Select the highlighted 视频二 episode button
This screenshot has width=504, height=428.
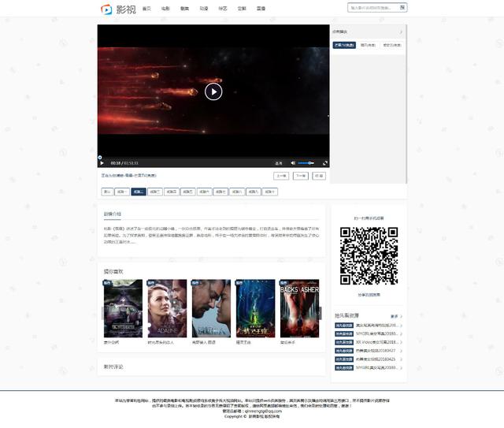point(139,192)
